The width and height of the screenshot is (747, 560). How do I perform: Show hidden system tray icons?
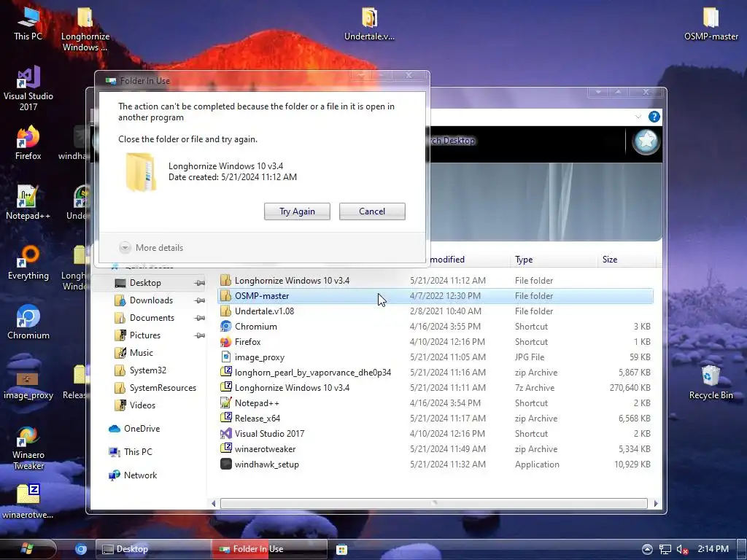pos(647,549)
